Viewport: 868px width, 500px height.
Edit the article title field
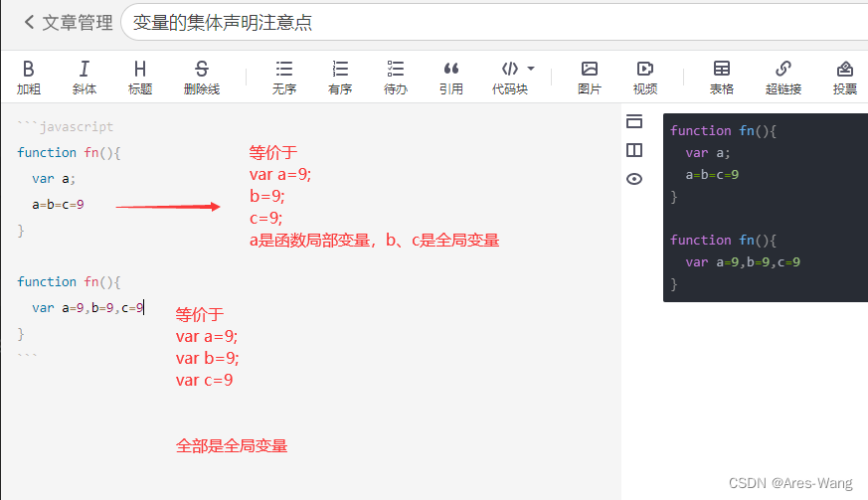(x=495, y=22)
